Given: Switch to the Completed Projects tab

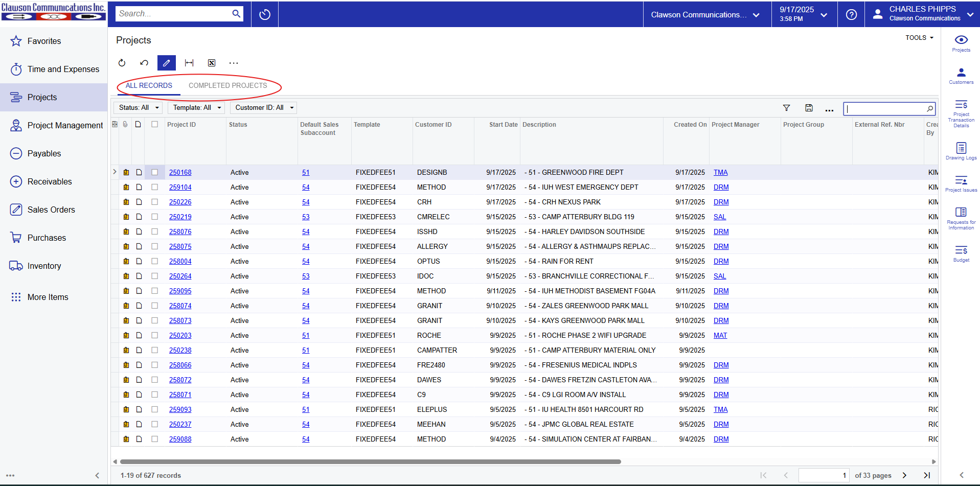Looking at the screenshot, I should [227, 85].
